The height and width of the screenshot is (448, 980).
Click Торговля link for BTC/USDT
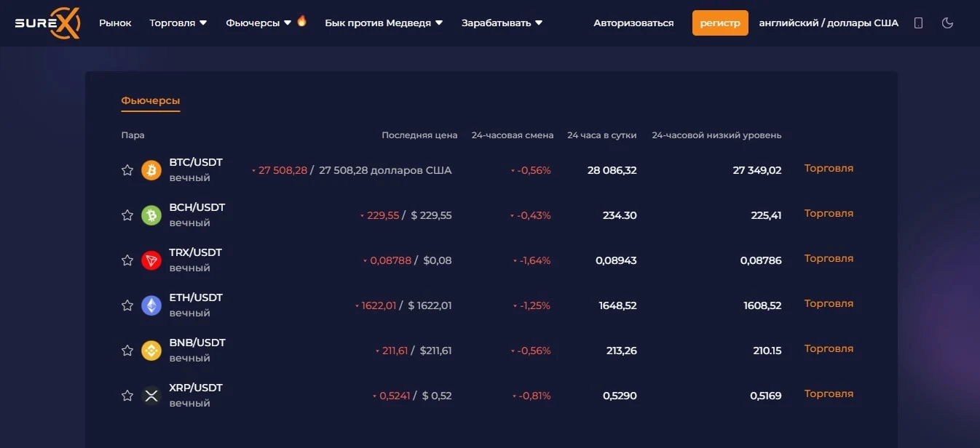tap(829, 168)
